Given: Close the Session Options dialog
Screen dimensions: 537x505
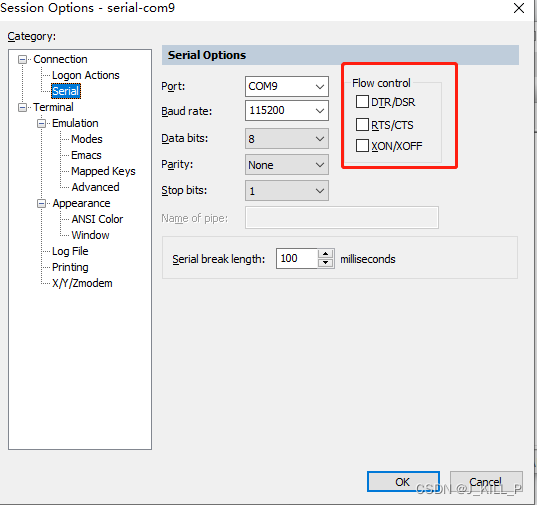Looking at the screenshot, I should pos(519,8).
